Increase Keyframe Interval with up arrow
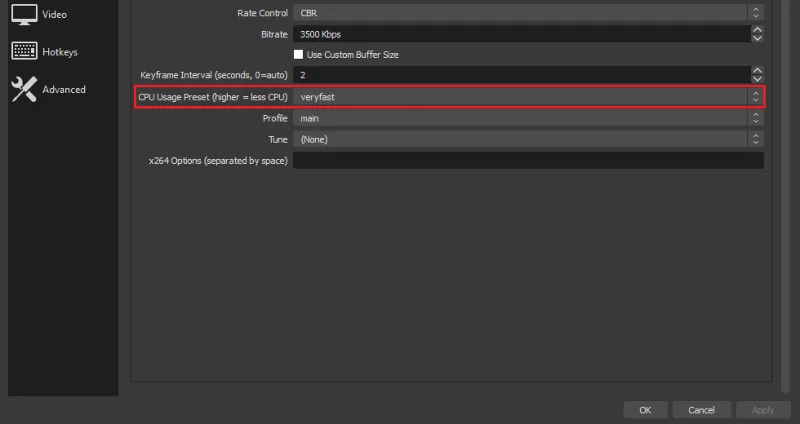 pos(757,71)
